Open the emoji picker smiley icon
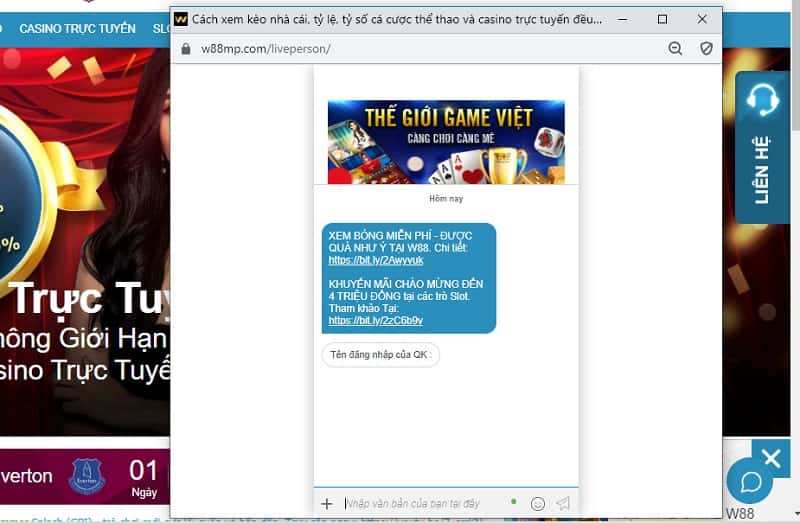Image resolution: width=800 pixels, height=523 pixels. click(538, 504)
